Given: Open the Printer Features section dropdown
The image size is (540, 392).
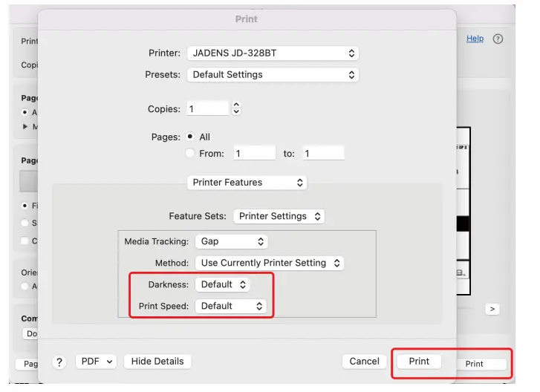Looking at the screenshot, I should pos(247,183).
